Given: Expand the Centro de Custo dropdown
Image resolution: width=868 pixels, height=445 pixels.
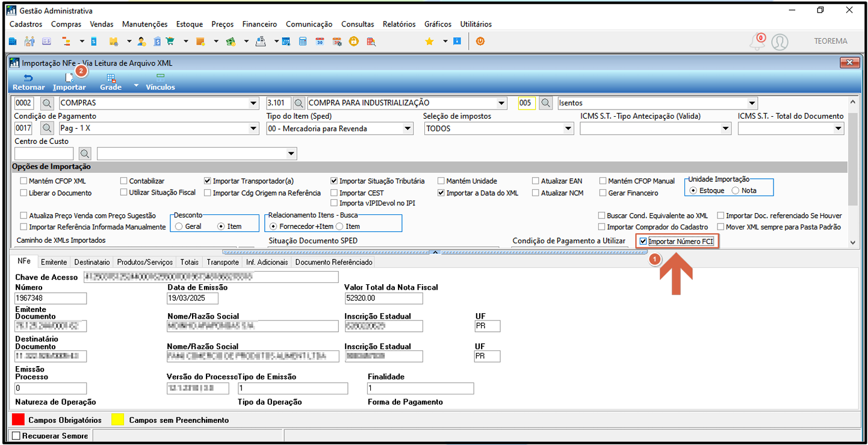Looking at the screenshot, I should (x=291, y=154).
